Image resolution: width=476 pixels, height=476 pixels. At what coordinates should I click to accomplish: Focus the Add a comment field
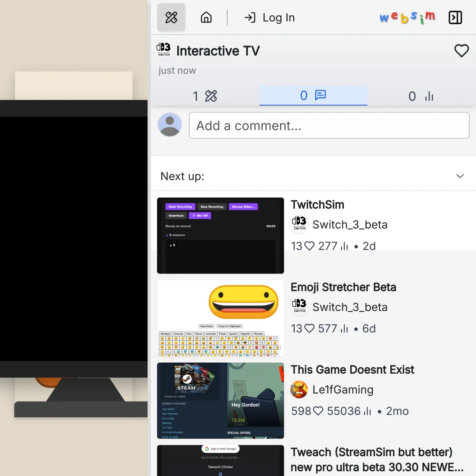point(329,125)
